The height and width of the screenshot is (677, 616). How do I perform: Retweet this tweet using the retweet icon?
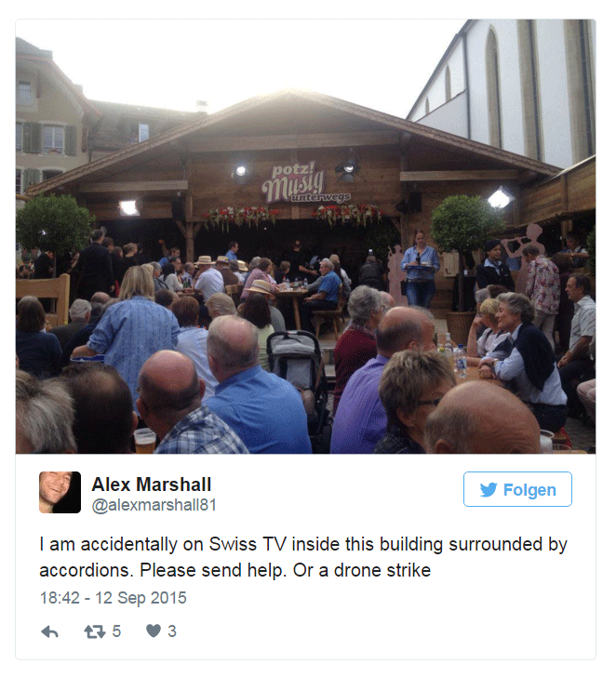tap(95, 632)
